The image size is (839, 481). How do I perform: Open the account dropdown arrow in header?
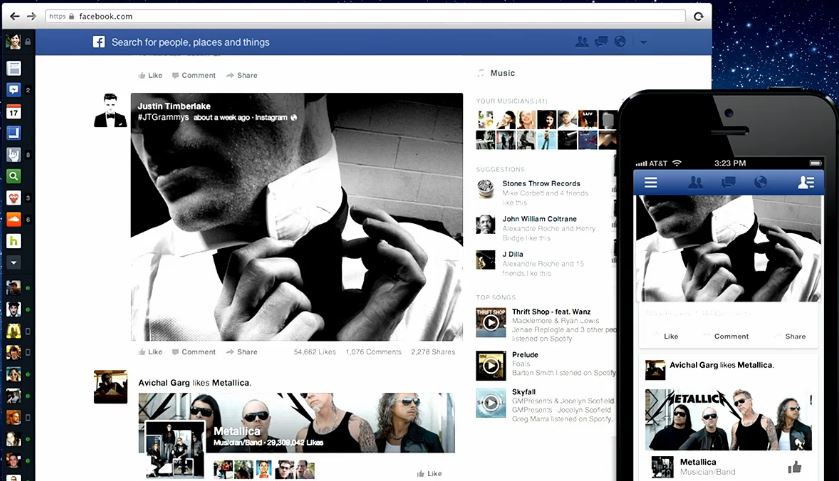644,42
